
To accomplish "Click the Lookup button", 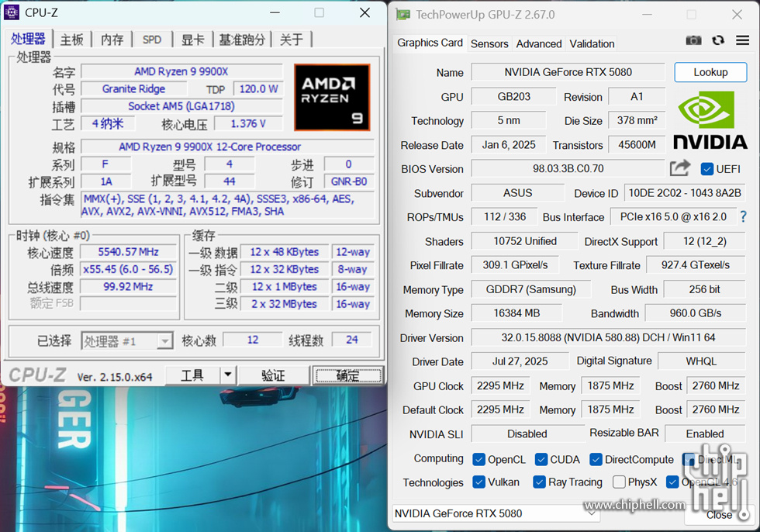I will click(x=710, y=72).
